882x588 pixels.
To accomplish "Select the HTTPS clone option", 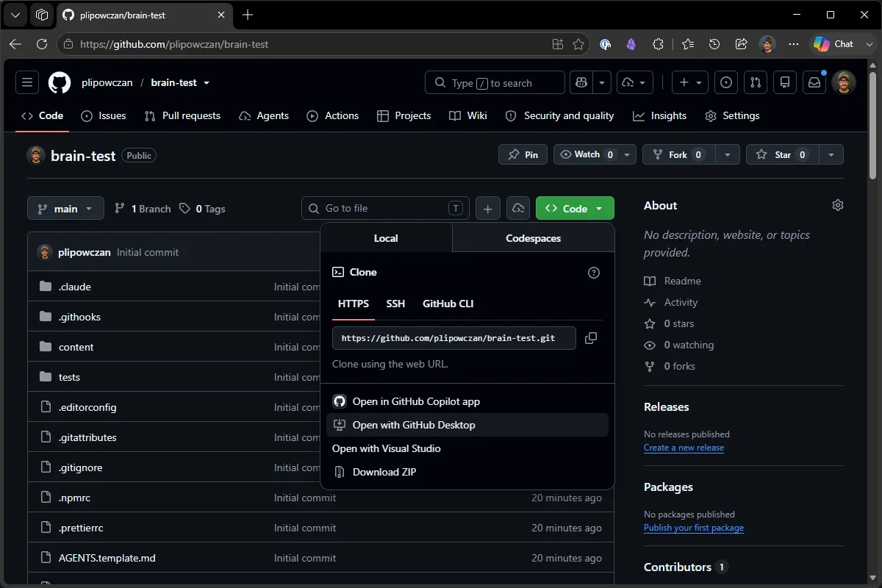I will [354, 304].
